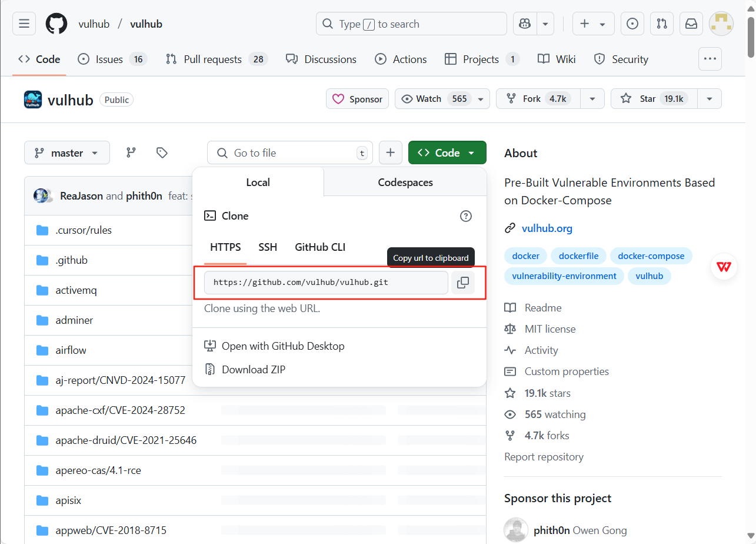Viewport: 756px width, 544px height.
Task: Open the Discussions tab
Action: coord(321,59)
